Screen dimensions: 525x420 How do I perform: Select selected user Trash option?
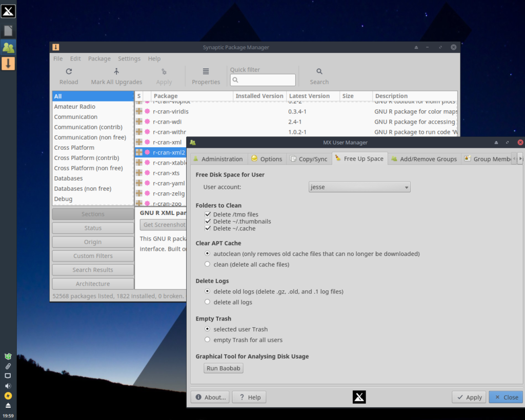207,329
